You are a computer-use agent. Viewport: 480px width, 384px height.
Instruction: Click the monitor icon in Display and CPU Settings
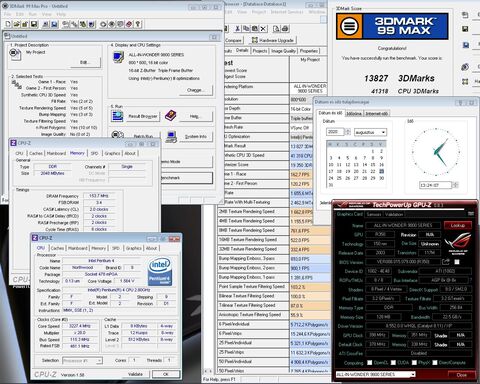pyautogui.click(x=118, y=57)
